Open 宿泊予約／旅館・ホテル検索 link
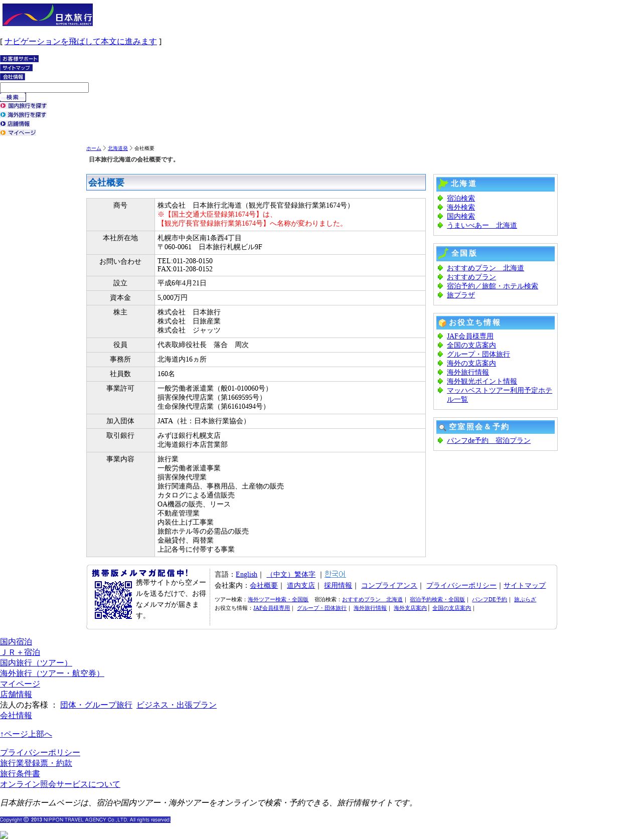This screenshot has width=644, height=839. click(493, 286)
